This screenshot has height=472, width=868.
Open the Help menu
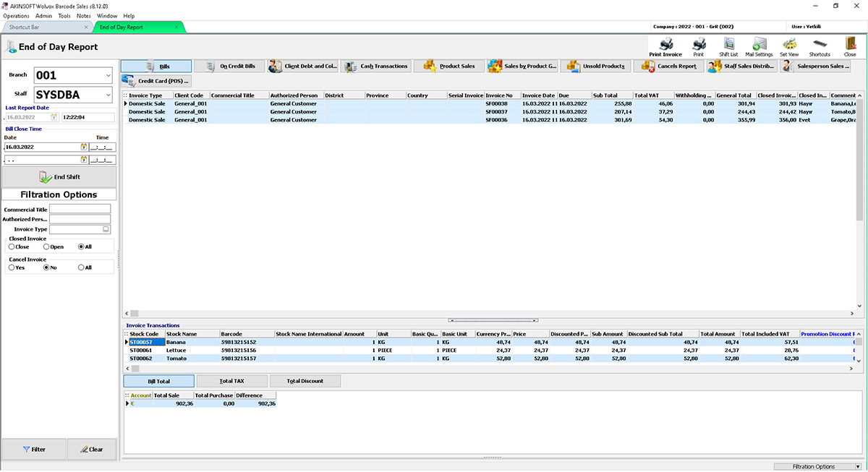(129, 15)
